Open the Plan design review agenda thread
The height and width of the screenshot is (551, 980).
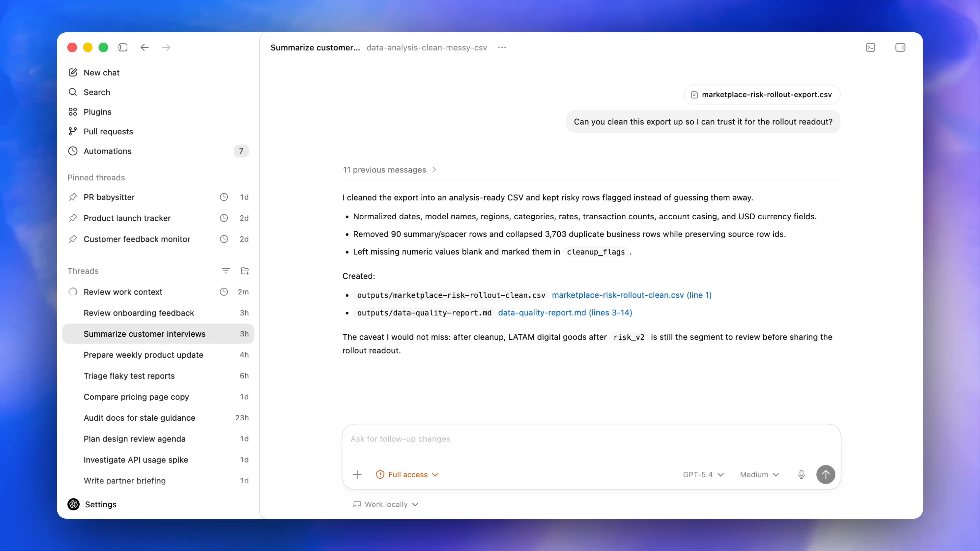pyautogui.click(x=158, y=439)
